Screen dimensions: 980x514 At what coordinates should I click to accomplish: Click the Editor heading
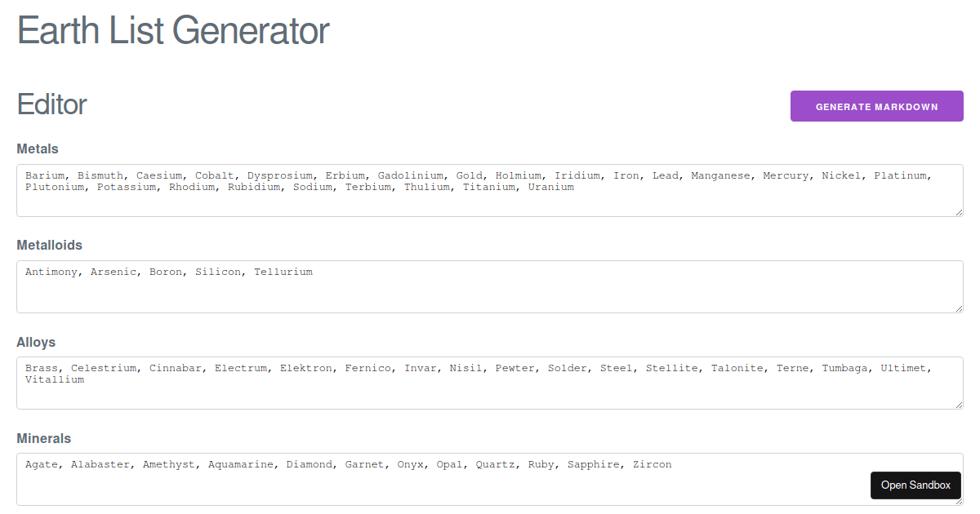[x=51, y=104]
